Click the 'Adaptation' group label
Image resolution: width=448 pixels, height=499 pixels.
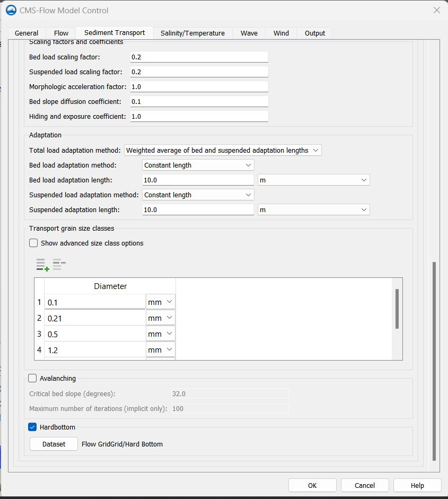pos(45,135)
